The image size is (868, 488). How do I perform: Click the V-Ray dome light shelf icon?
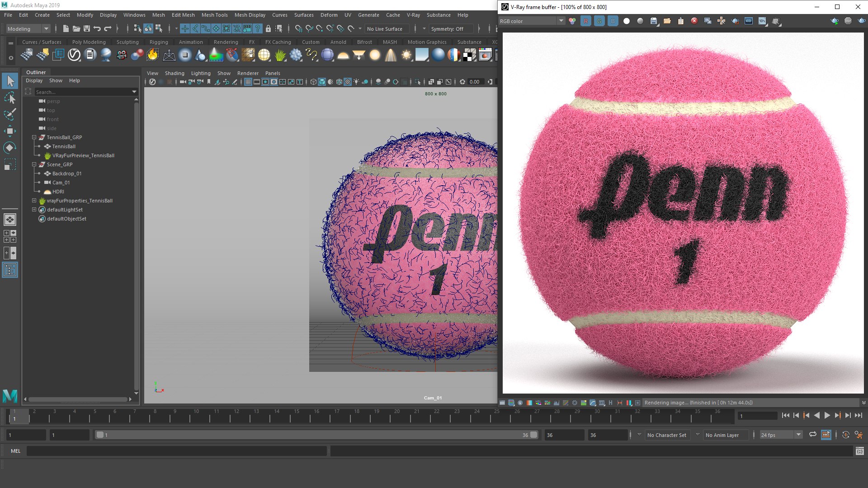[x=343, y=55]
